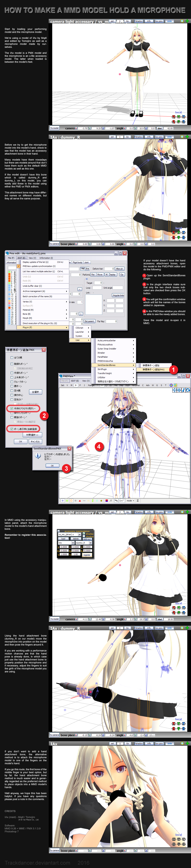191x868 pixels.
Task: Toggle display checkbox in accessory manipulation panel
Action: pyautogui.click(x=84, y=533)
